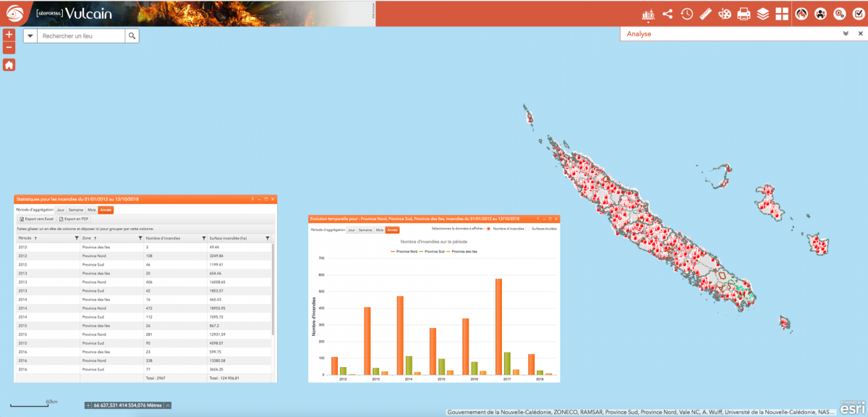This screenshot has width=868, height=417.
Task: Open search source dropdown arrow
Action: coord(30,36)
